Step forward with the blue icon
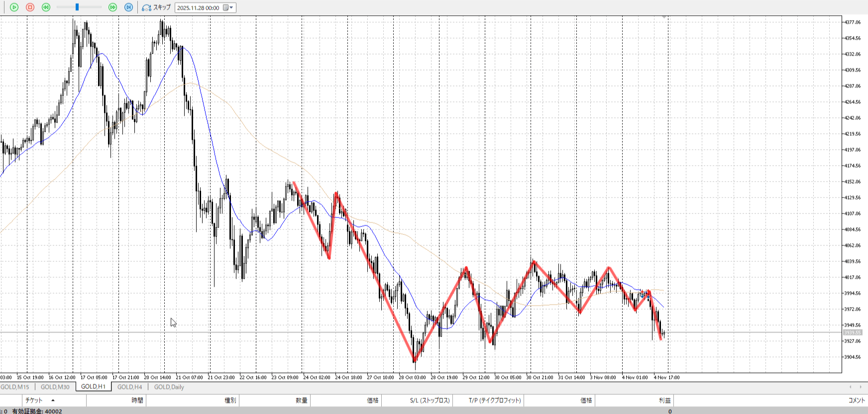The width and height of the screenshot is (868, 414). (x=128, y=7)
